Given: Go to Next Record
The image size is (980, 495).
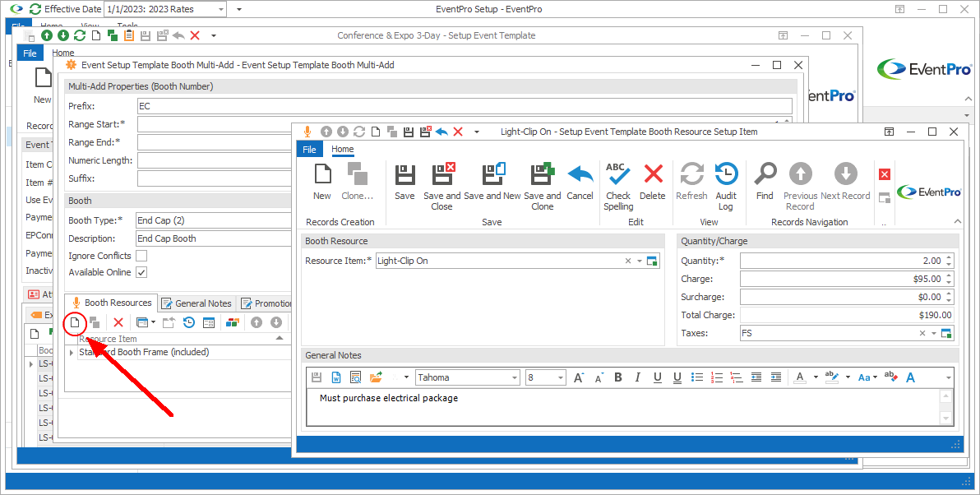Looking at the screenshot, I should (x=846, y=183).
